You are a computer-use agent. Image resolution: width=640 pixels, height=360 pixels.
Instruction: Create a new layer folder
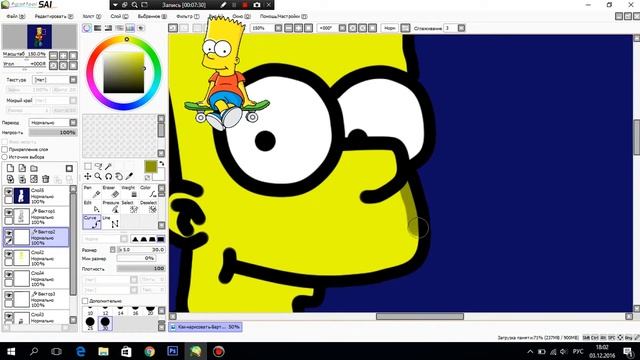pos(34,168)
